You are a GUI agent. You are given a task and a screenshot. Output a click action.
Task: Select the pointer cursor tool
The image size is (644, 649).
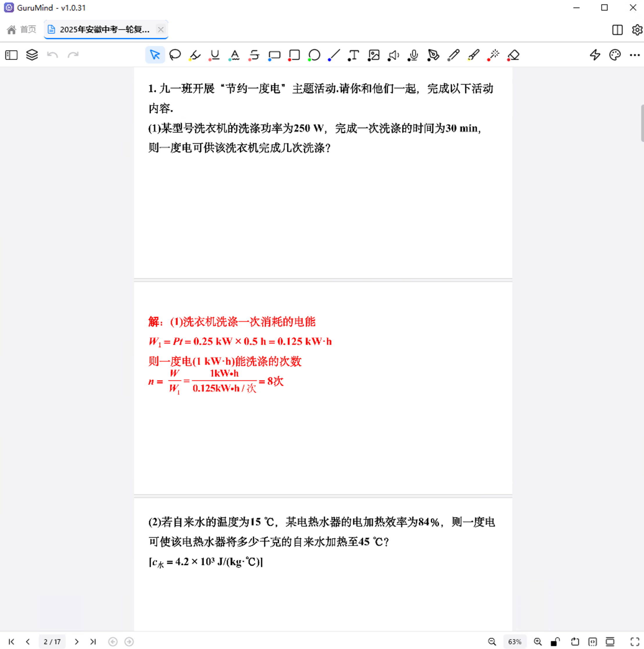click(x=155, y=55)
